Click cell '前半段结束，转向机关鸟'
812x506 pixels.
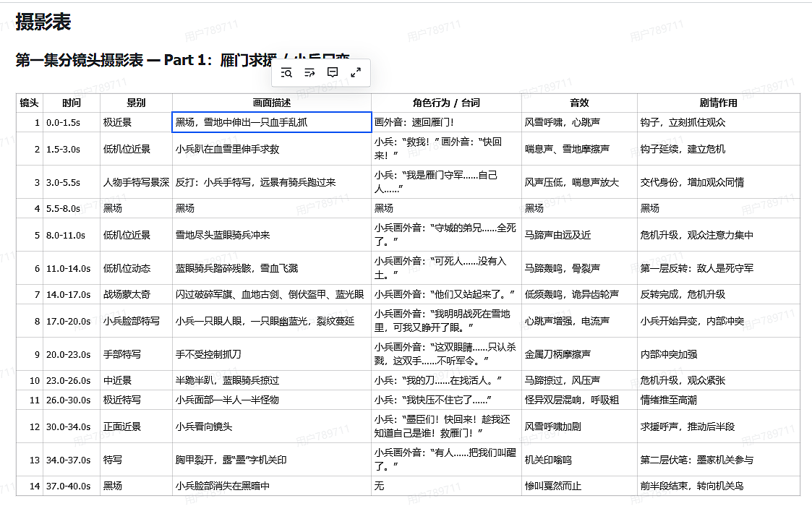click(718, 486)
